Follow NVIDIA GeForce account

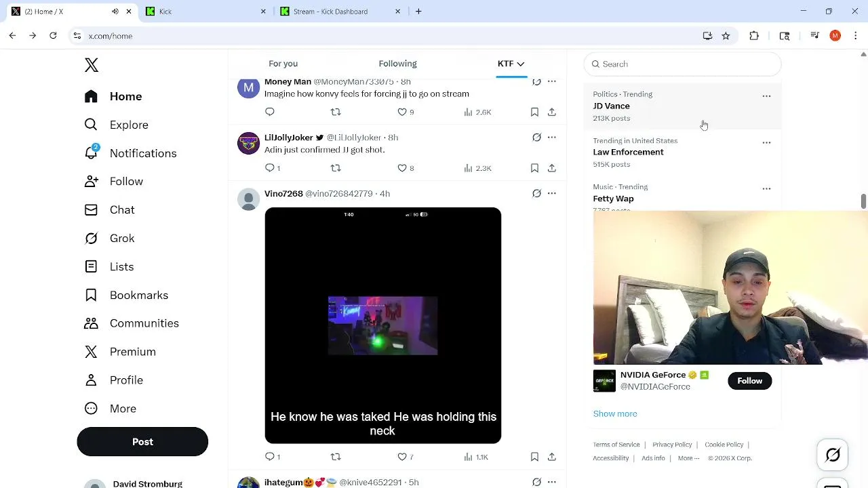tap(749, 381)
